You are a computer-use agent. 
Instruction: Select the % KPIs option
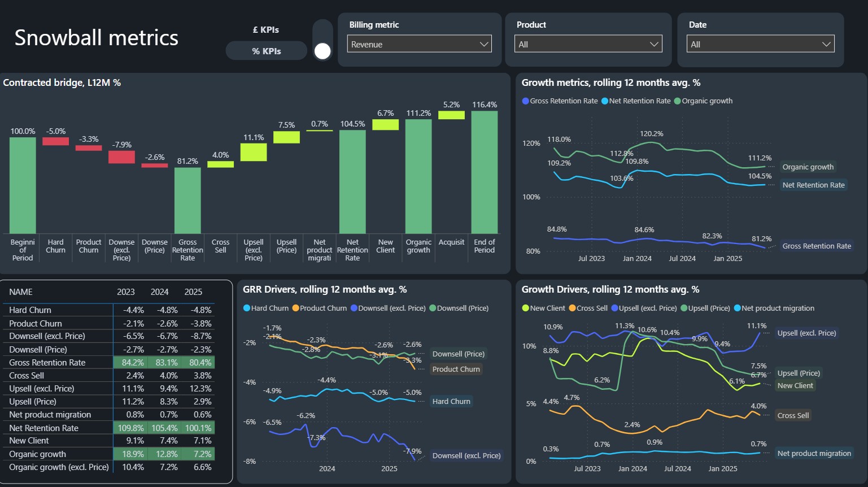(267, 51)
